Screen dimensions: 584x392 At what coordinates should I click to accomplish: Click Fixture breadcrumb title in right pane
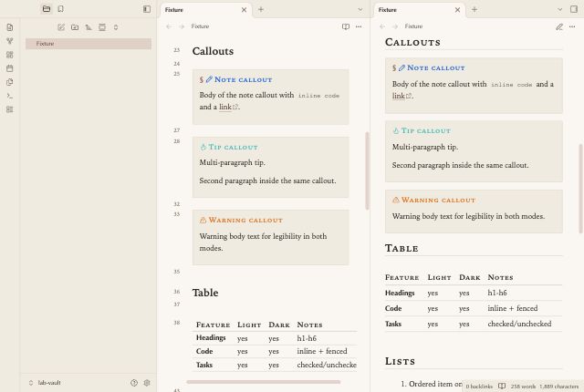(x=413, y=26)
